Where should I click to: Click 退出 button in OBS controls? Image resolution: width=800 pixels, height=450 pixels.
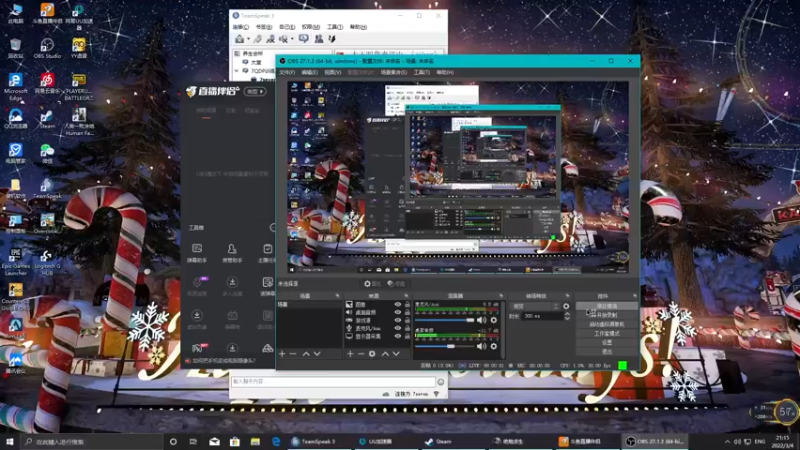[607, 352]
